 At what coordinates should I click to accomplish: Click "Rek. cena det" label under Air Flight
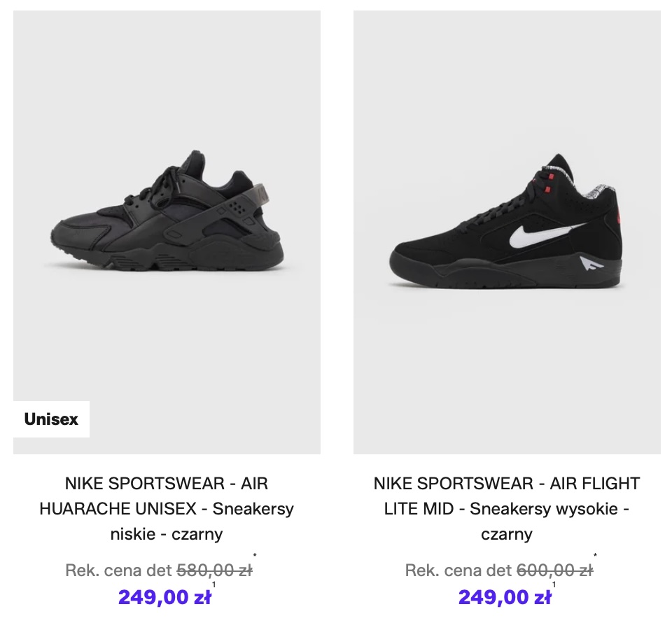[458, 570]
